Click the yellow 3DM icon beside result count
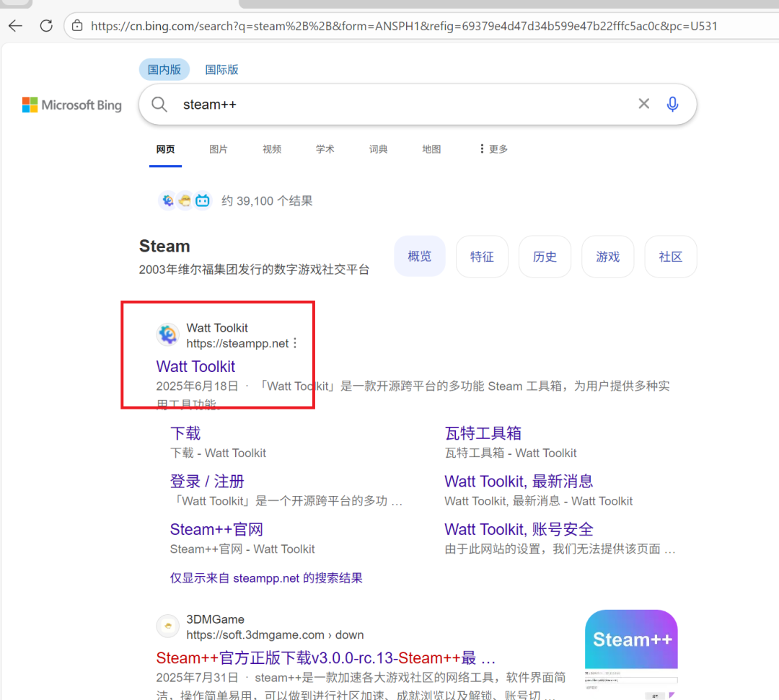 [x=185, y=200]
